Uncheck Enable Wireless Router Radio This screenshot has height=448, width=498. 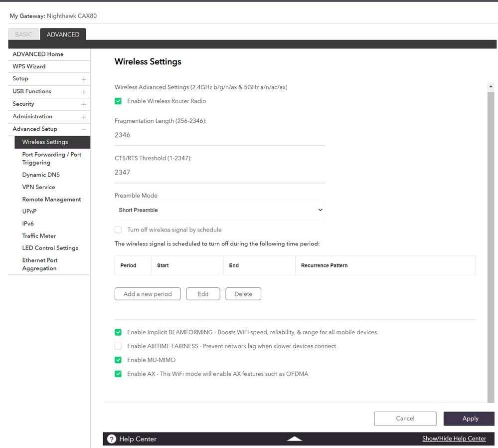pyautogui.click(x=118, y=101)
